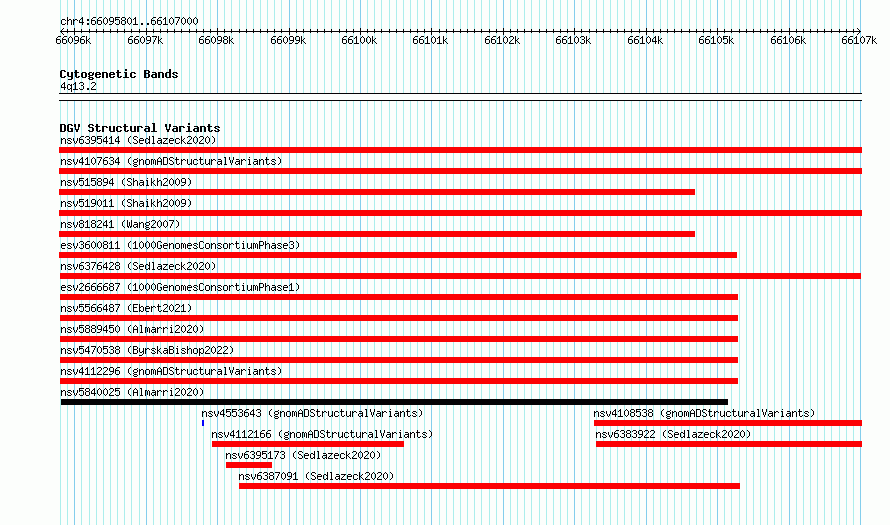Image resolution: width=890 pixels, height=525 pixels.
Task: Click the red bar for nsv6383922
Action: (729, 444)
